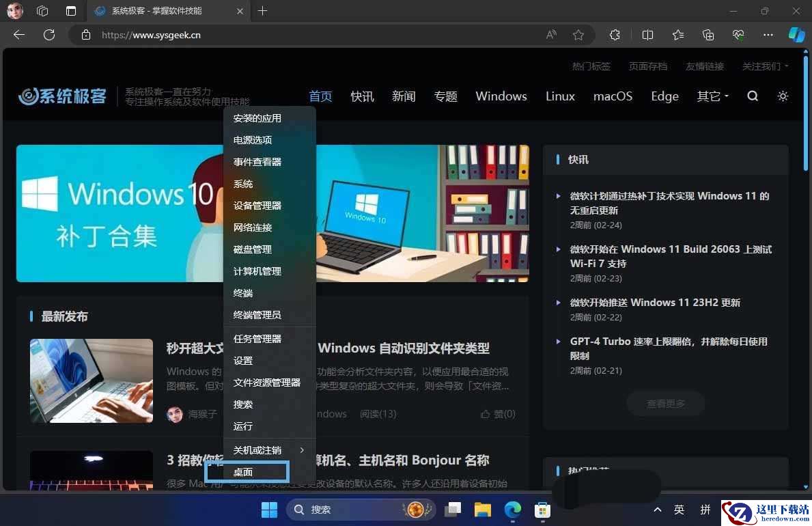Screen dimensions: 812x526
Task: Launch File Explorer from taskbar
Action: 483,510
